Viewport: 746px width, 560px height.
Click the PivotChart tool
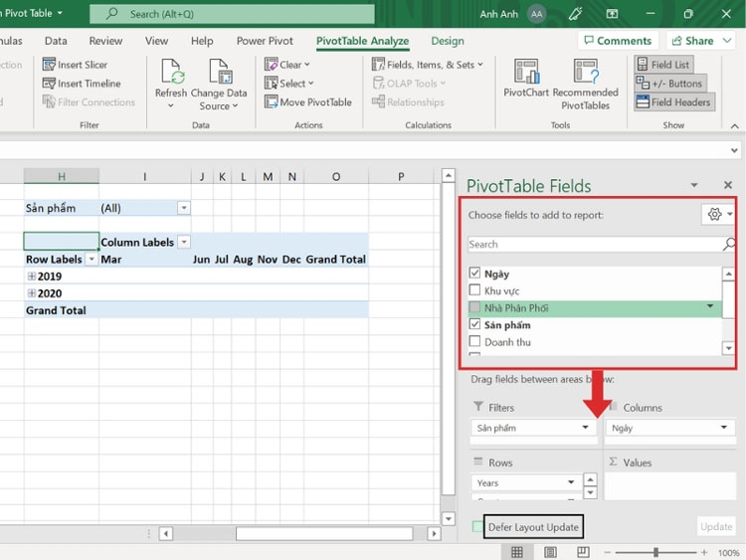(x=526, y=78)
